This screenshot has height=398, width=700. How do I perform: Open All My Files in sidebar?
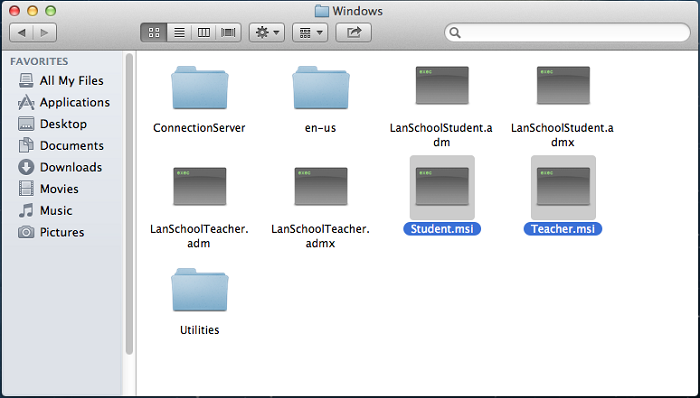pyautogui.click(x=61, y=81)
